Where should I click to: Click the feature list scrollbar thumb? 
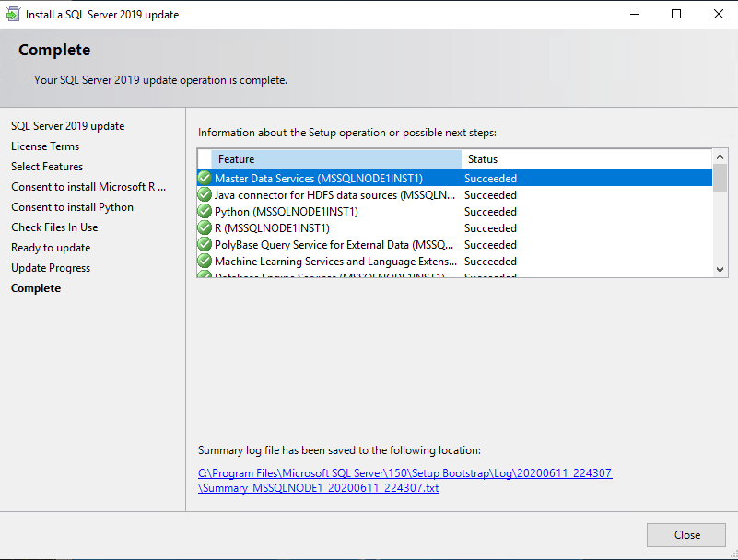[720, 178]
